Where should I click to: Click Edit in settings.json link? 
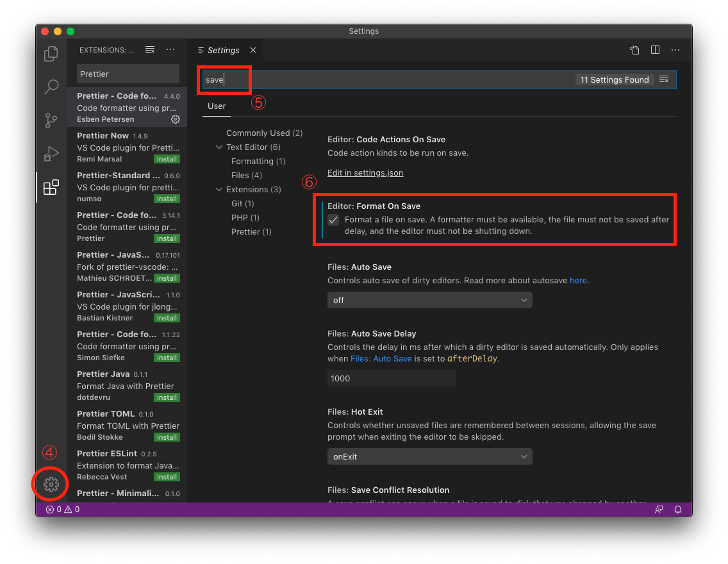tap(365, 172)
